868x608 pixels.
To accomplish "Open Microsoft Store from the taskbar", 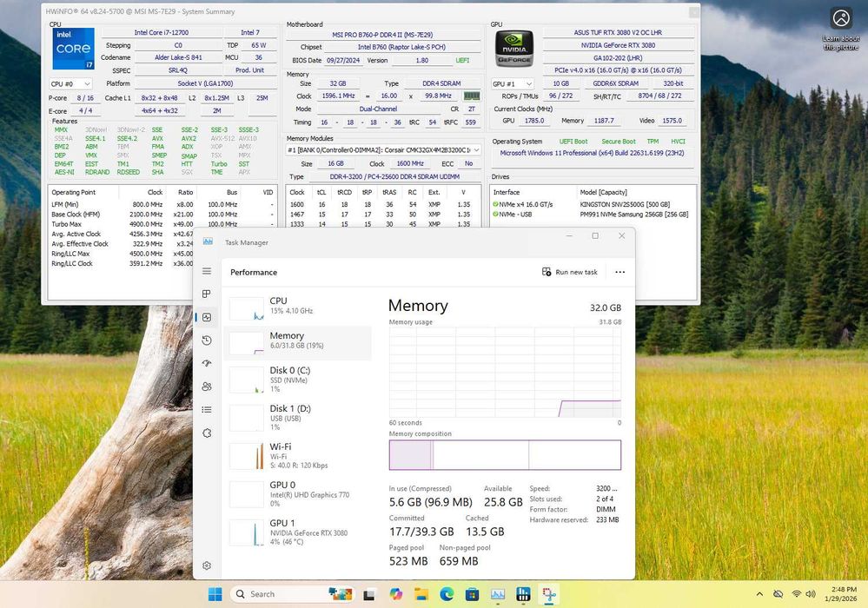I will (x=472, y=594).
